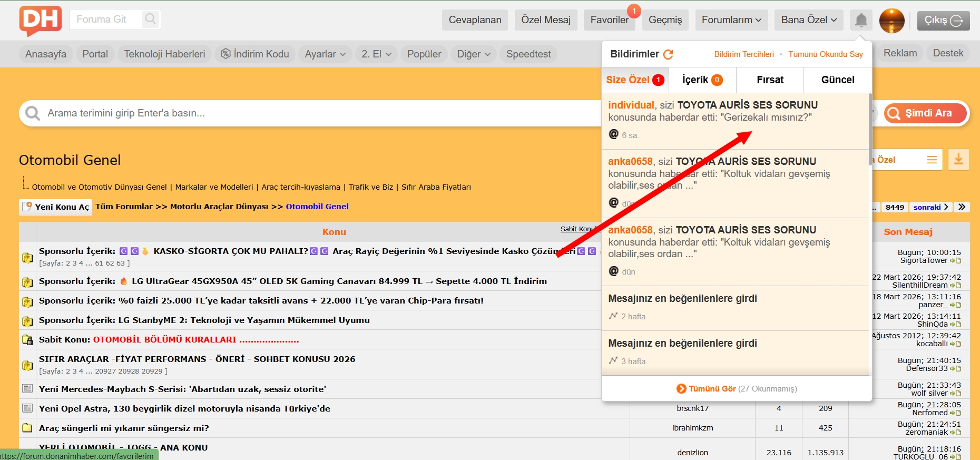Refresh notifications with the reload icon
The image size is (980, 460).
tap(668, 54)
